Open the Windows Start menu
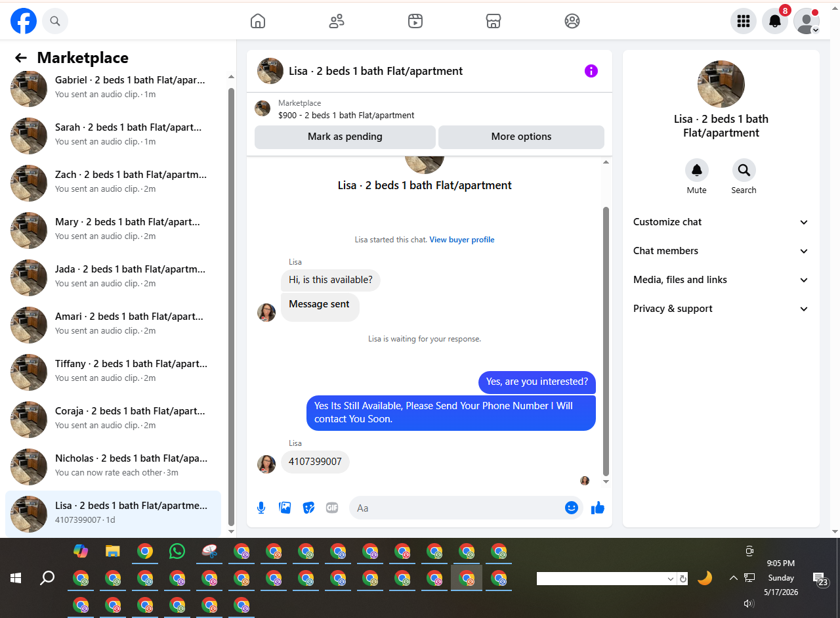This screenshot has height=618, width=840. [x=16, y=578]
